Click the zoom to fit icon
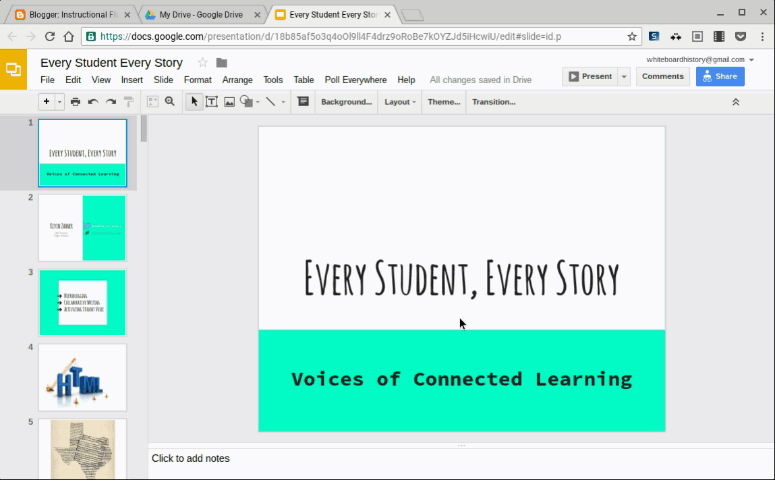 (x=153, y=102)
